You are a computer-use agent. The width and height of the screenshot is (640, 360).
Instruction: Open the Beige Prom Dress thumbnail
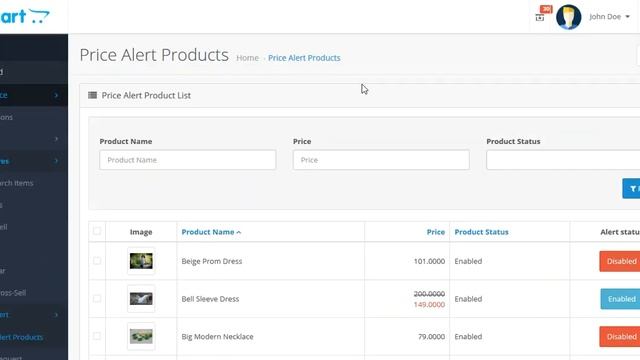click(141, 261)
